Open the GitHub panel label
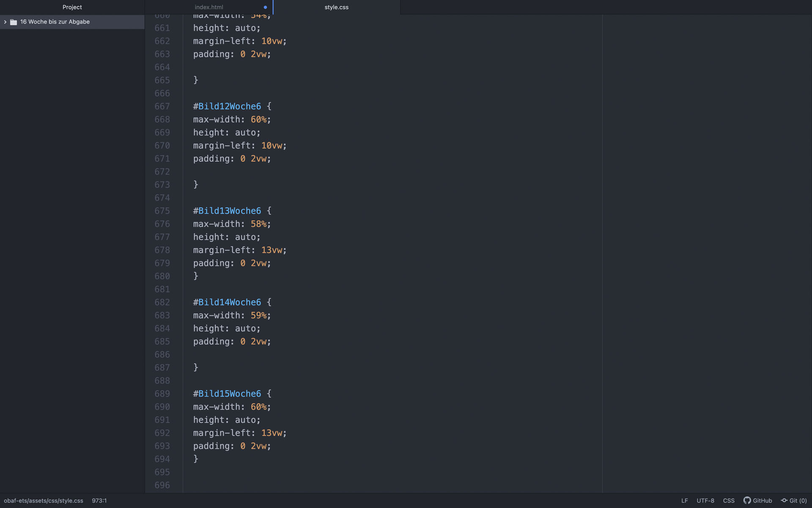The height and width of the screenshot is (508, 812). tap(763, 501)
